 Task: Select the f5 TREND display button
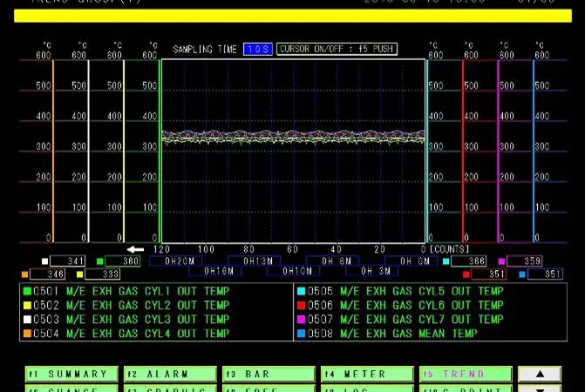coord(466,374)
